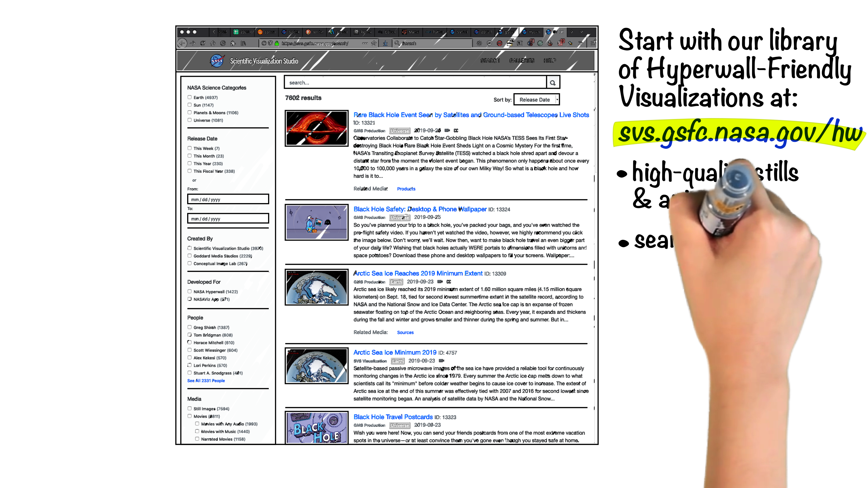This screenshot has height=488, width=868.
Task: Open the page actions three-dot icon
Action: (365, 43)
